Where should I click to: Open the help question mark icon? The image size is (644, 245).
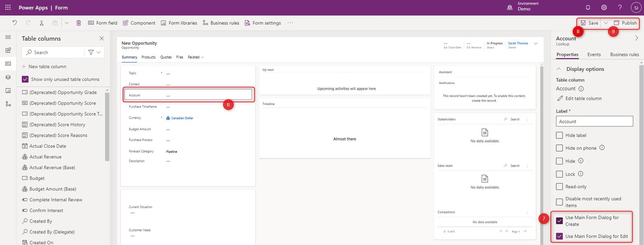tap(620, 8)
